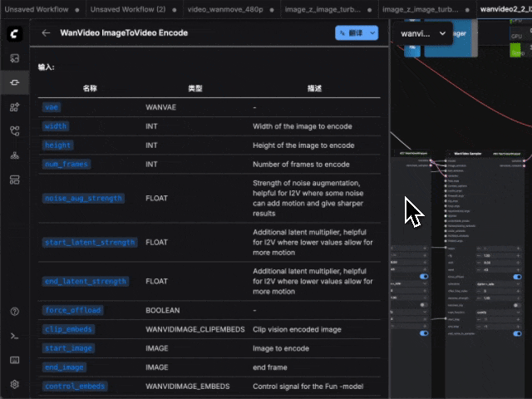Open the workflows branch icon in the sidebar

click(x=15, y=131)
